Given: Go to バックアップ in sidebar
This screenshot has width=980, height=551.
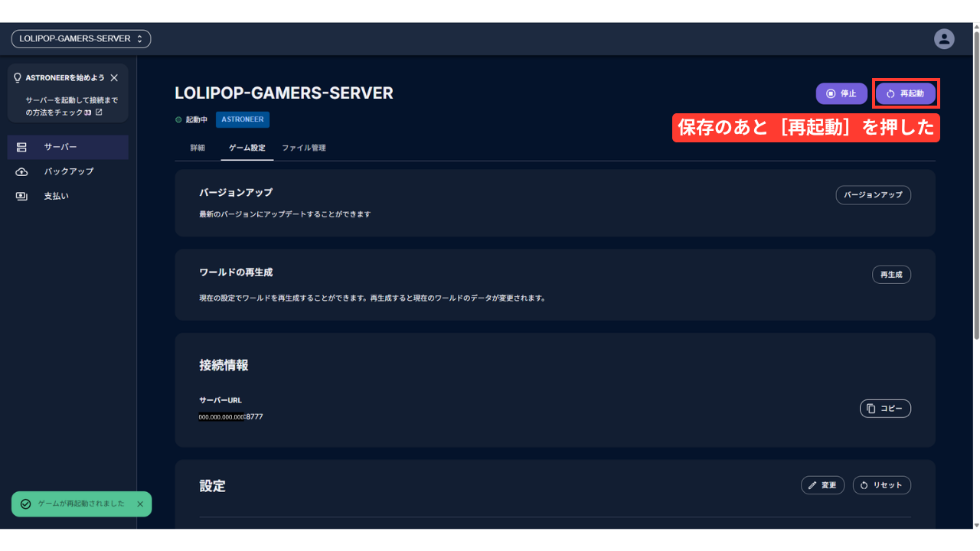Looking at the screenshot, I should 68,171.
